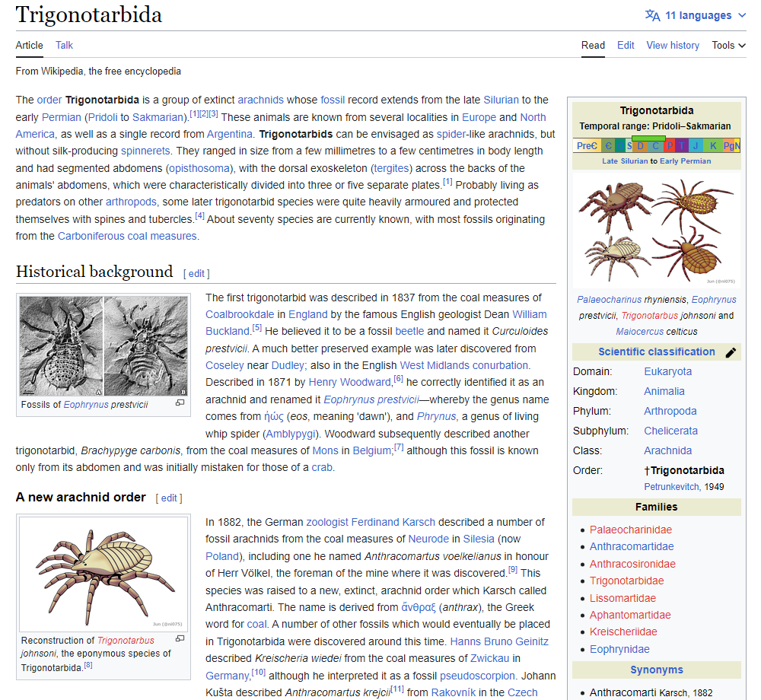Select the Edit tab at the top

point(626,45)
